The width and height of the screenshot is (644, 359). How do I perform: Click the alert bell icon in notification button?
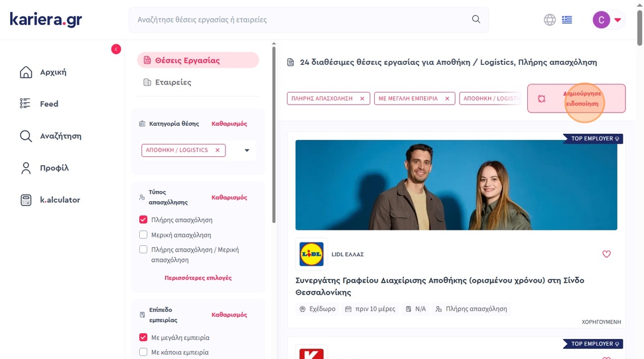tap(541, 98)
